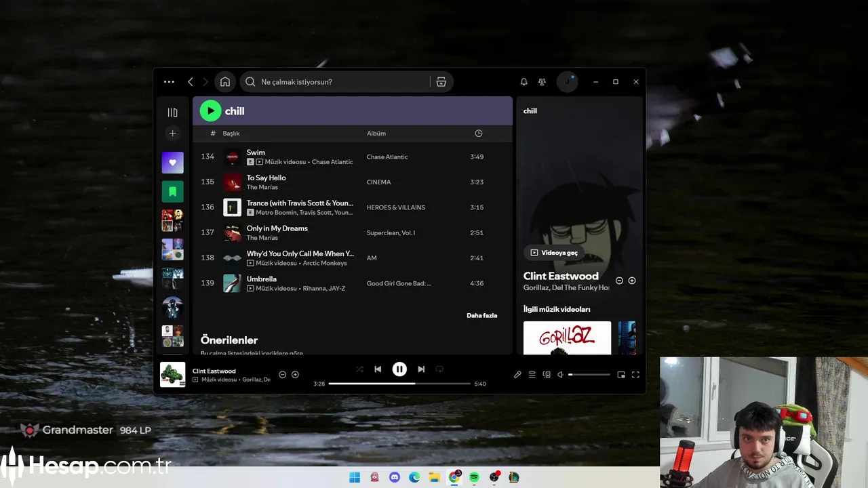The height and width of the screenshot is (488, 868).
Task: Remove song using side panel minus icon
Action: click(x=619, y=281)
